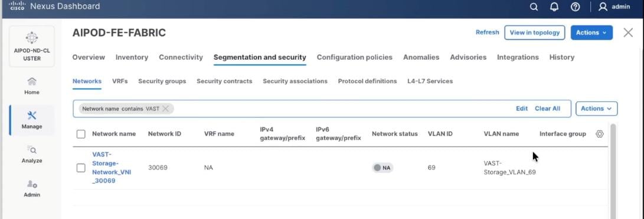Click VAST-Storage_VLAN_69 VLAN name cell
This screenshot has width=644, height=219.
coord(509,168)
